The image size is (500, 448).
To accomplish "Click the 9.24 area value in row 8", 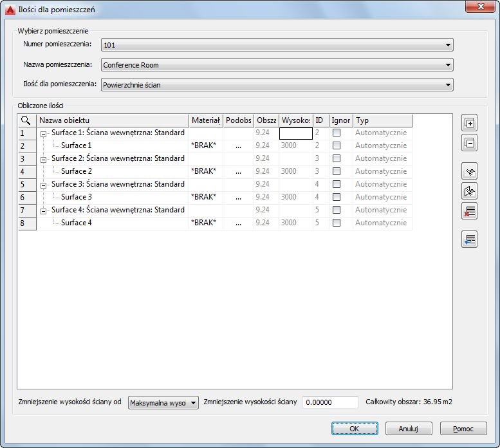I will (263, 223).
